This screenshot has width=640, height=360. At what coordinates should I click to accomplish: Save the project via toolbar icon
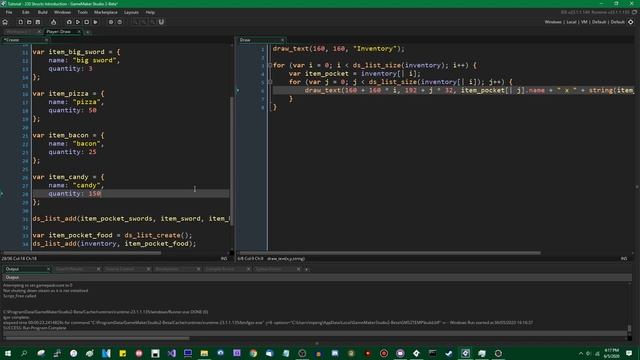click(x=38, y=22)
